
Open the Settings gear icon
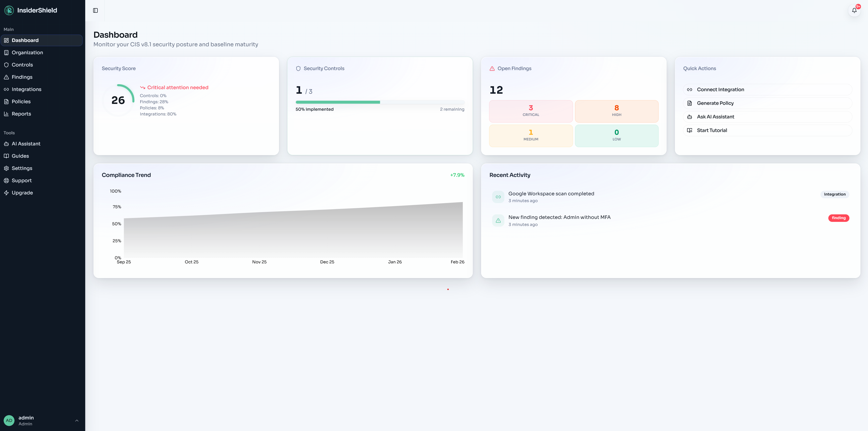pyautogui.click(x=6, y=168)
